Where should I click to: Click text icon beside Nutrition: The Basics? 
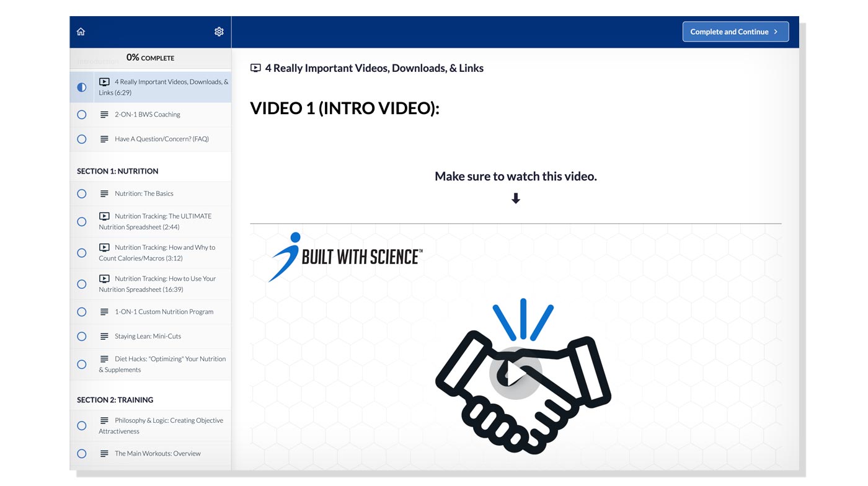click(x=104, y=194)
